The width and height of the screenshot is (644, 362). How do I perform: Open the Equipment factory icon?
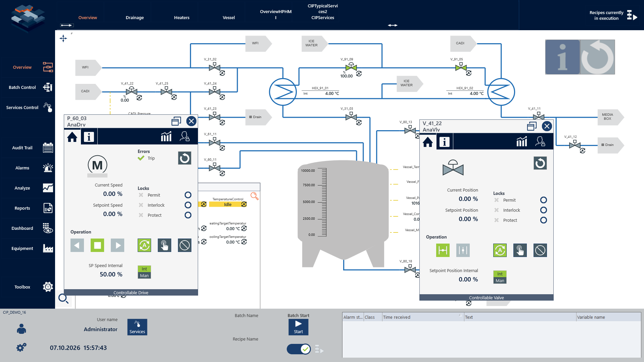click(x=48, y=248)
